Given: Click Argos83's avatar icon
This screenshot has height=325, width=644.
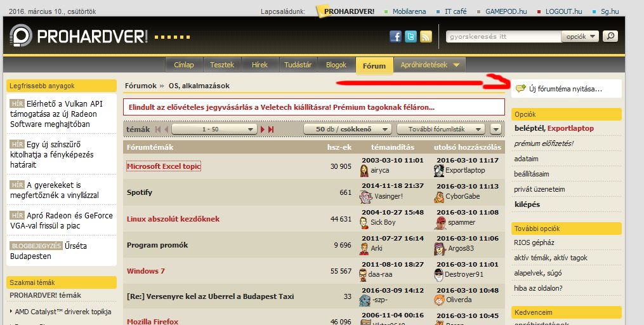Looking at the screenshot, I should tap(440, 249).
